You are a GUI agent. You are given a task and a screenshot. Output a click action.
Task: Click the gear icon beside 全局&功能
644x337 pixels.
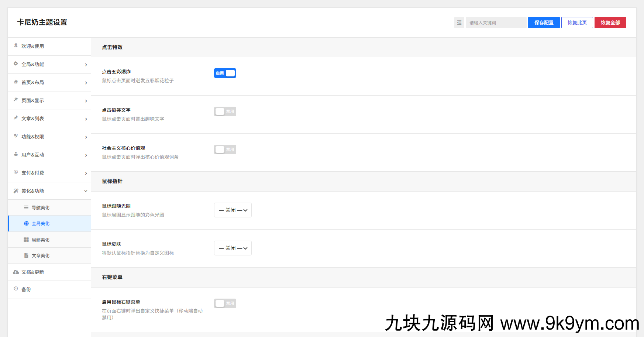point(16,63)
